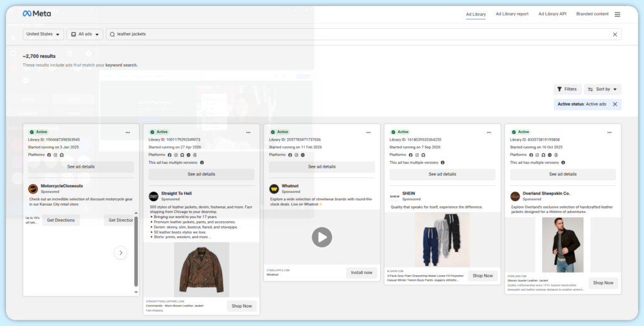Click Get Directions beside 'Up to 70% off'
Viewport: 644px width, 326px height.
(61, 220)
